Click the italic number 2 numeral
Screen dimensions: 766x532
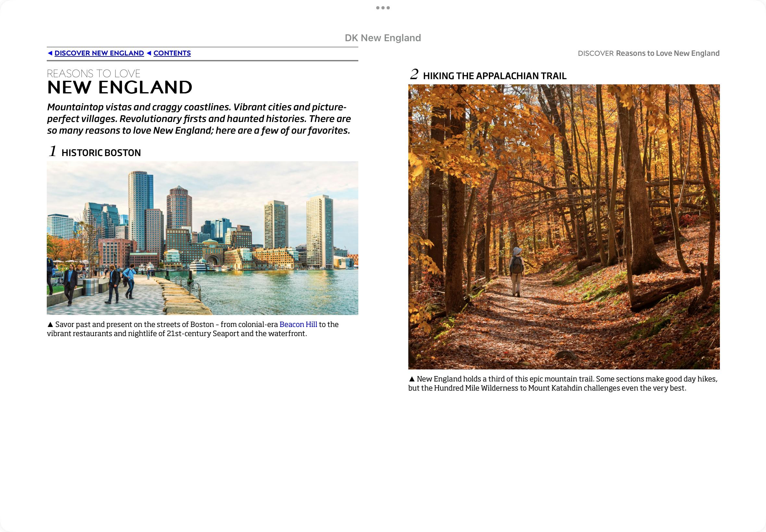pos(414,74)
